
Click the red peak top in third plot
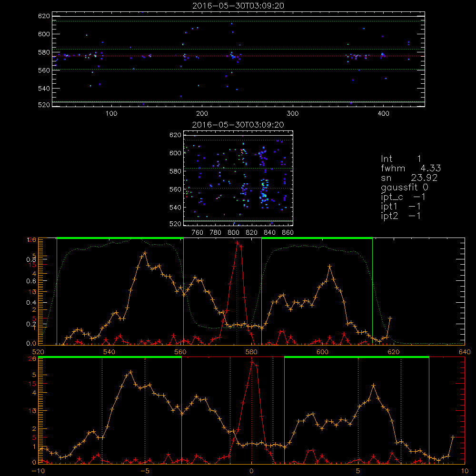tap(238, 243)
